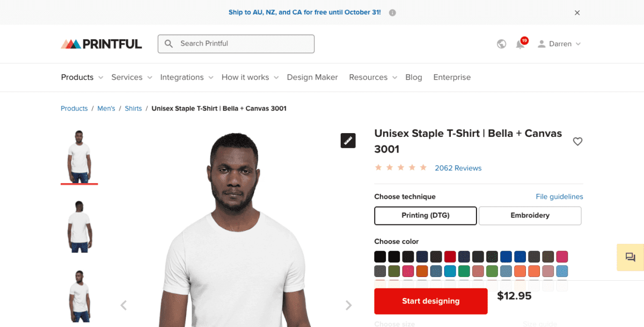Show the next product image
Image resolution: width=644 pixels, height=327 pixels.
(349, 306)
